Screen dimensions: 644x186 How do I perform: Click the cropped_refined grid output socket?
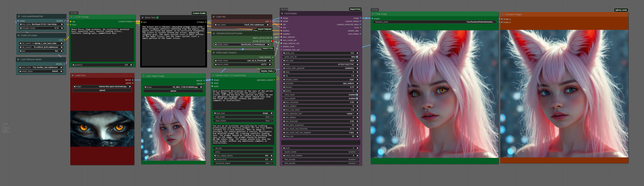click(360, 21)
